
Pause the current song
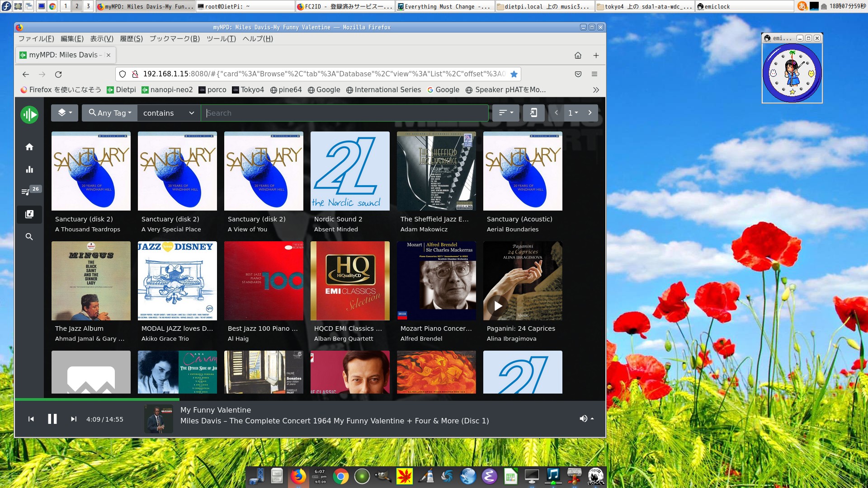(x=52, y=419)
